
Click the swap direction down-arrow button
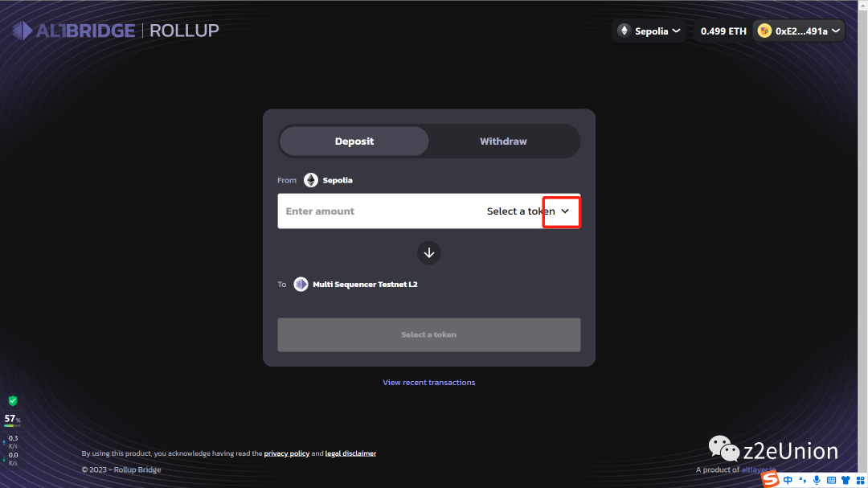click(x=429, y=252)
